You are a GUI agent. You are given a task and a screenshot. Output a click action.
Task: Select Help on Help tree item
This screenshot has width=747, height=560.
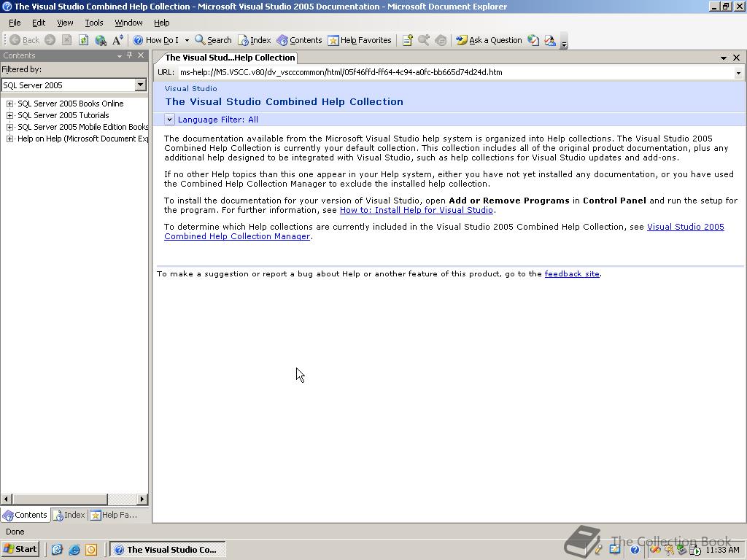(x=83, y=139)
